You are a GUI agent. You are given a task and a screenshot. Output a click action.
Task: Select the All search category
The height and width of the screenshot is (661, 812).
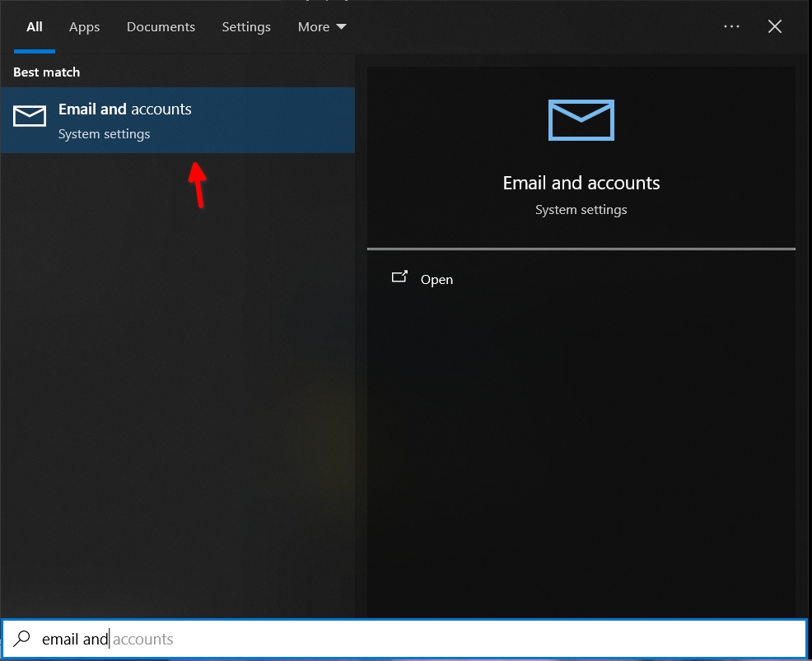click(34, 26)
